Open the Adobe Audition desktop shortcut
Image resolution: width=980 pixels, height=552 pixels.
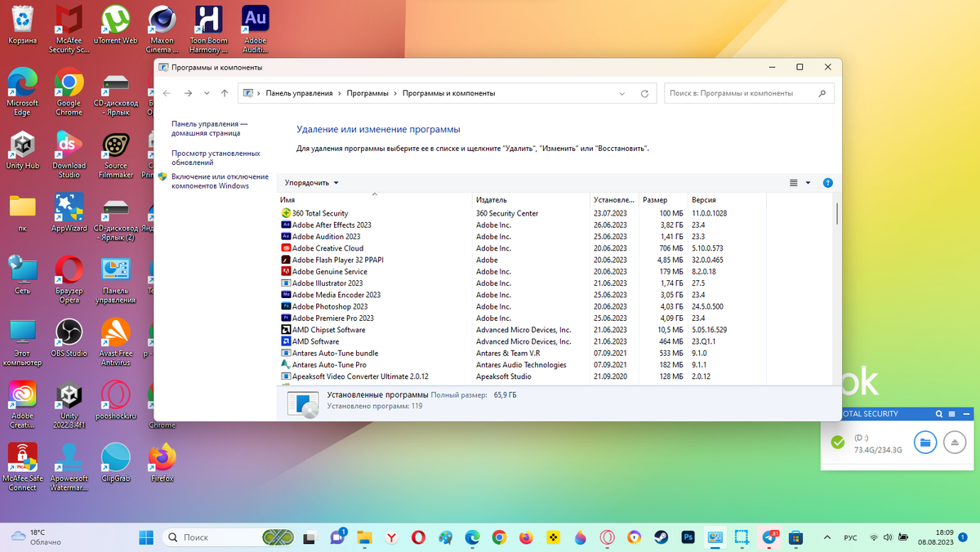[256, 29]
